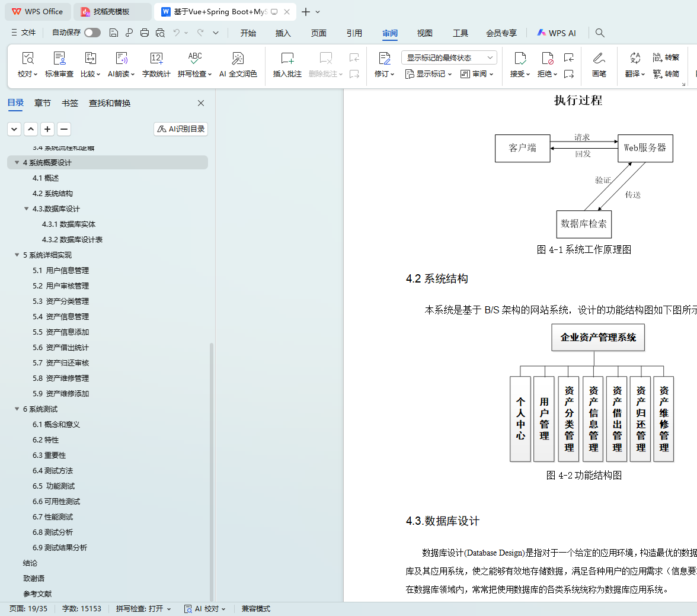697x616 pixels.
Task: Click the print icon in quick toolbar
Action: click(145, 33)
